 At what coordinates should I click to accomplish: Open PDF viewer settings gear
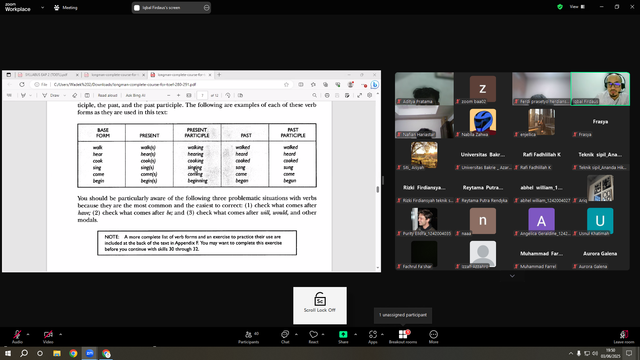coord(369,95)
